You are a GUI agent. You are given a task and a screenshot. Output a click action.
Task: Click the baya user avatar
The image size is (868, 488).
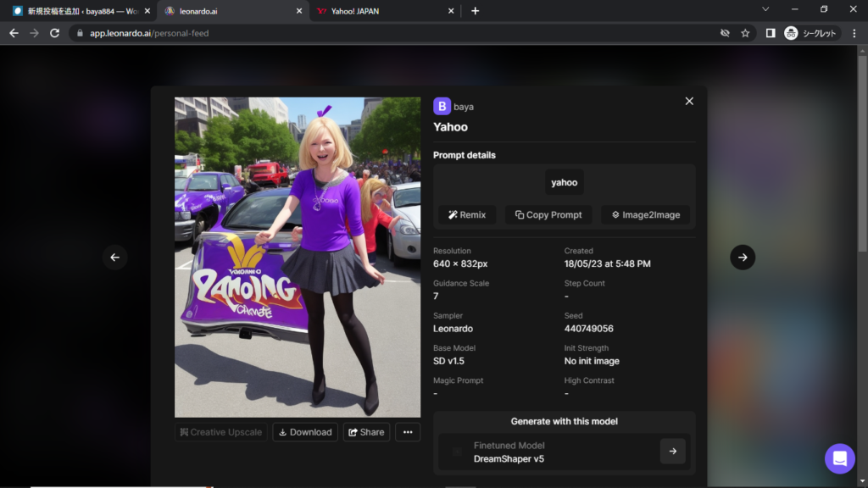pos(442,106)
